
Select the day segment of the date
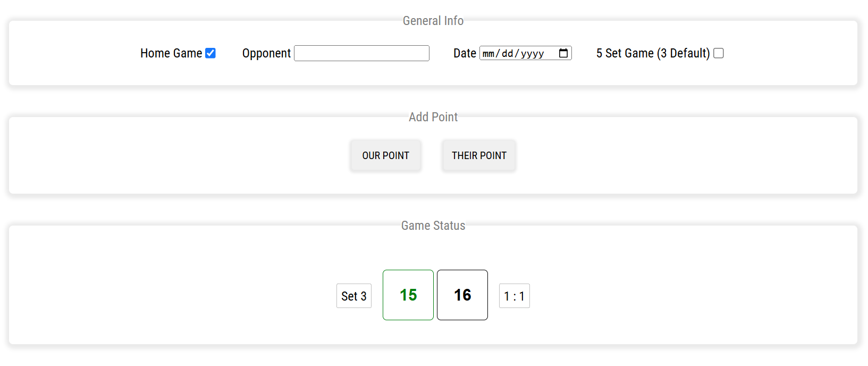coord(507,54)
